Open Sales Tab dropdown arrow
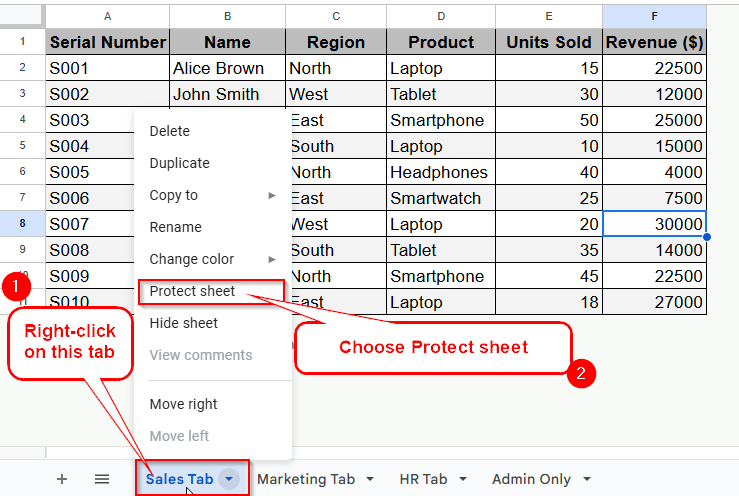 click(x=229, y=479)
